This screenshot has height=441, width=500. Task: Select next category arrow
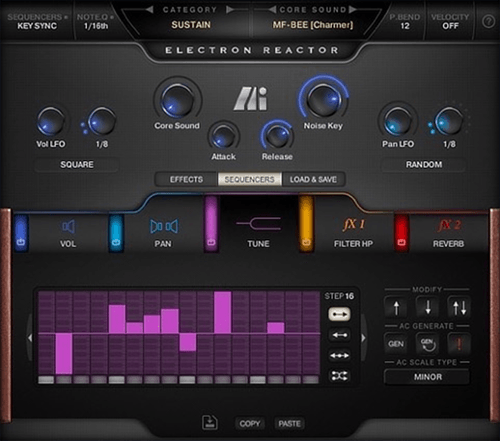(230, 10)
